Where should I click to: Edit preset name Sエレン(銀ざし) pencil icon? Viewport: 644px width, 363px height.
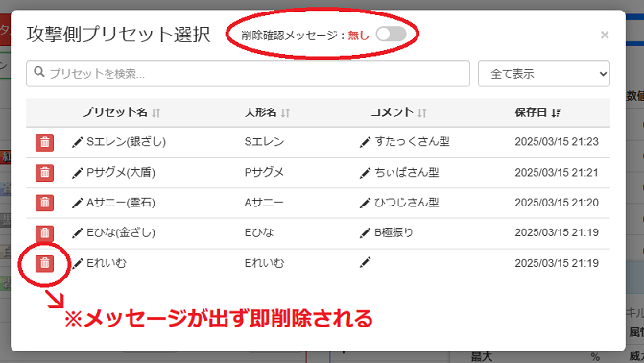pyautogui.click(x=77, y=142)
